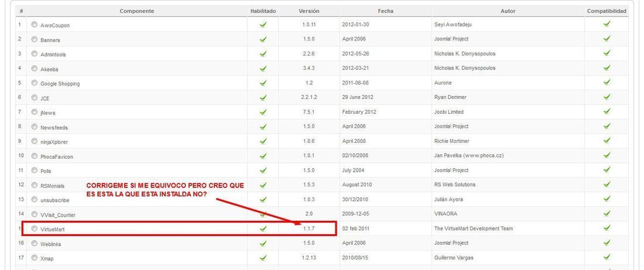
Task: Toggle enabled checkmark for VirtueMart
Action: pos(263,229)
